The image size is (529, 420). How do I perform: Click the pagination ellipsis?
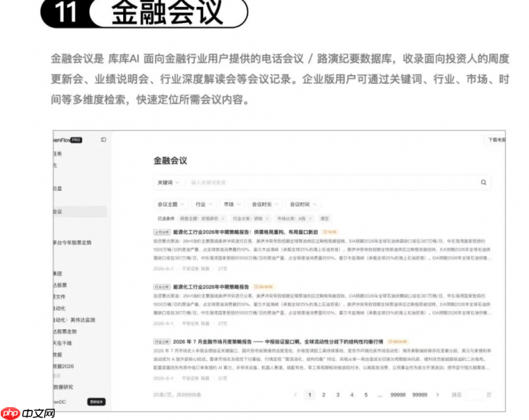point(380,395)
